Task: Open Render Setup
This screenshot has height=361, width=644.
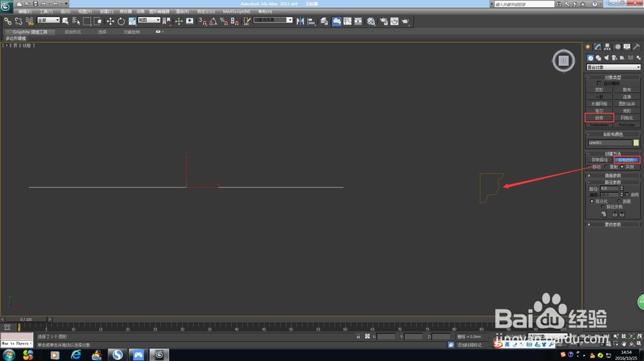Action: (384, 21)
